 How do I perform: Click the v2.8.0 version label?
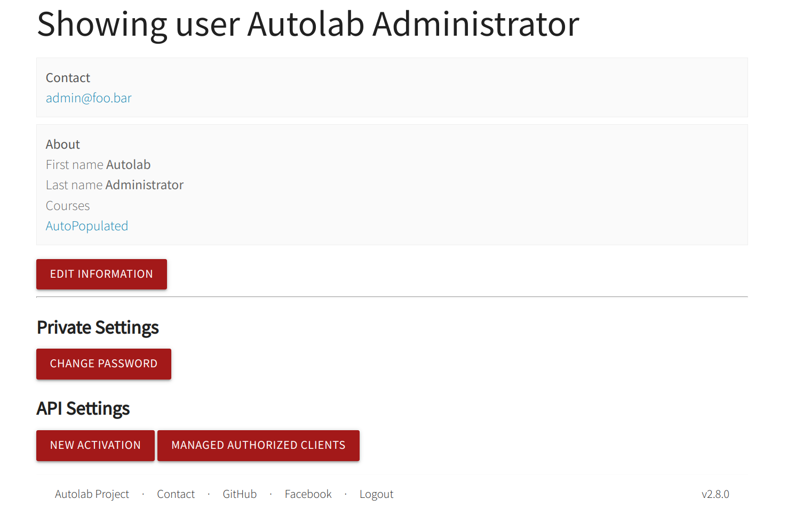pos(716,494)
